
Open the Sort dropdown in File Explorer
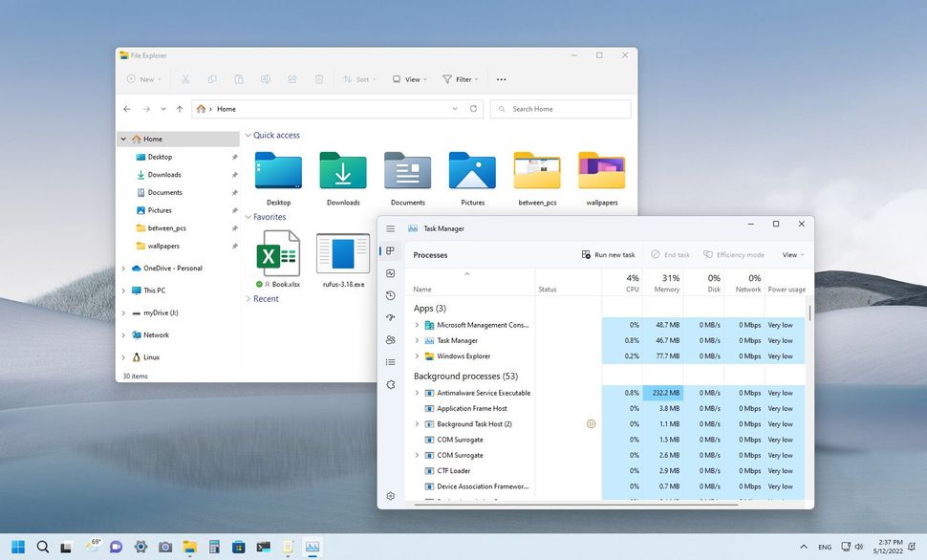[359, 79]
